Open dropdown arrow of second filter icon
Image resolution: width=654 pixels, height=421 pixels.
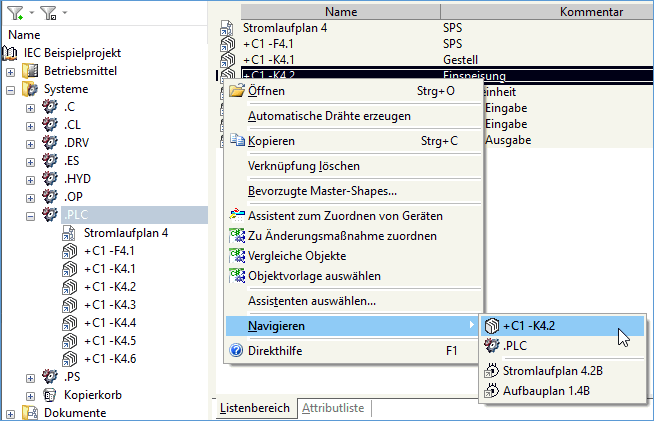63,14
